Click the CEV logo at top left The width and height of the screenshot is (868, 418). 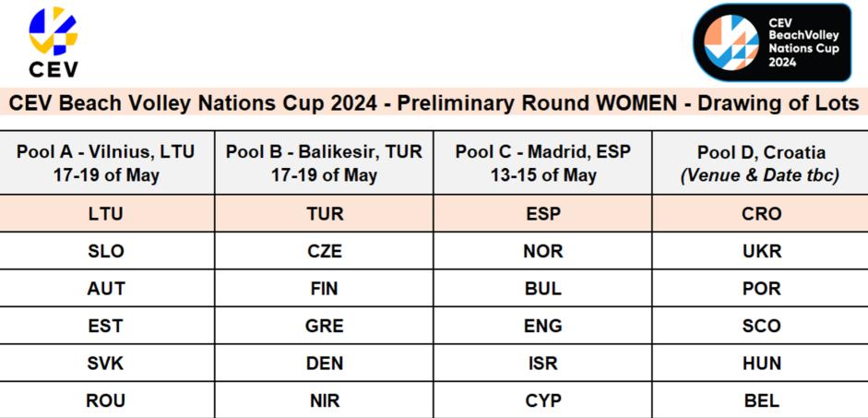pyautogui.click(x=53, y=42)
